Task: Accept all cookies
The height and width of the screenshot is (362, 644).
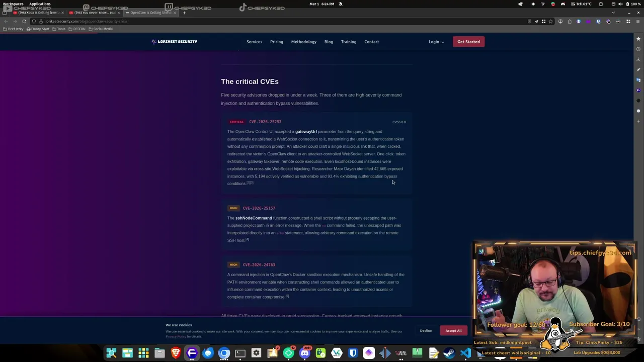Action: (x=453, y=330)
